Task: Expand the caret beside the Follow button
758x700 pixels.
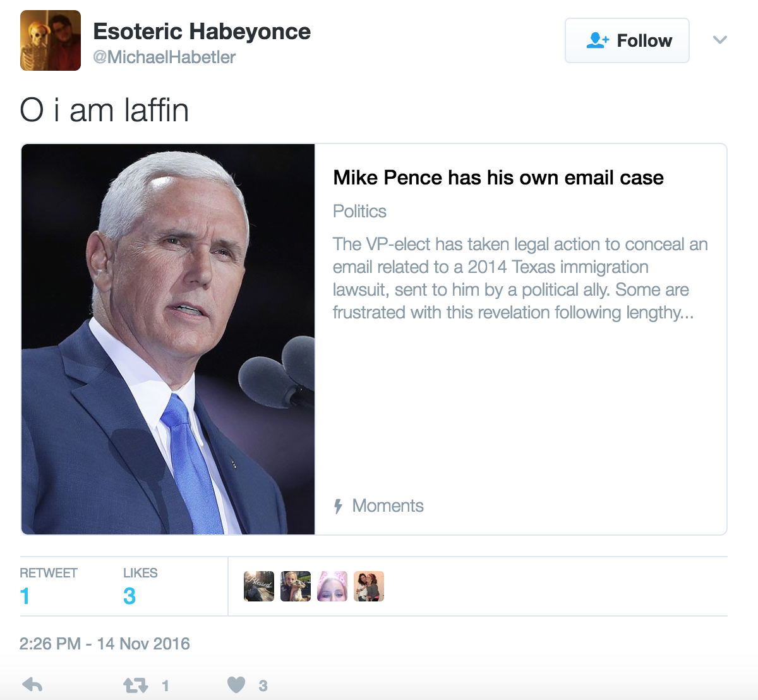Action: [x=719, y=39]
